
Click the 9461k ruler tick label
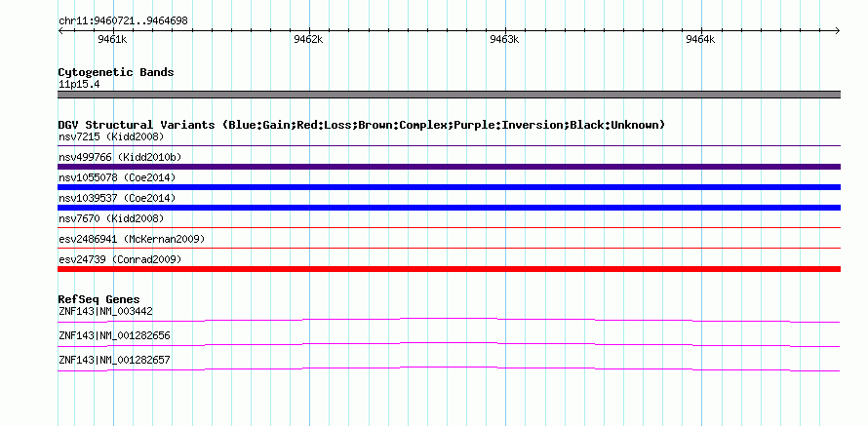click(112, 39)
